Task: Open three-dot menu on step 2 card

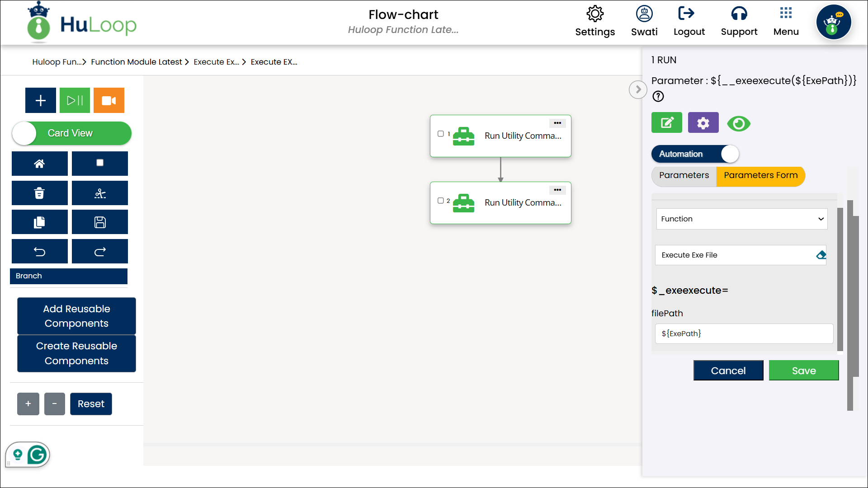Action: pyautogui.click(x=557, y=190)
